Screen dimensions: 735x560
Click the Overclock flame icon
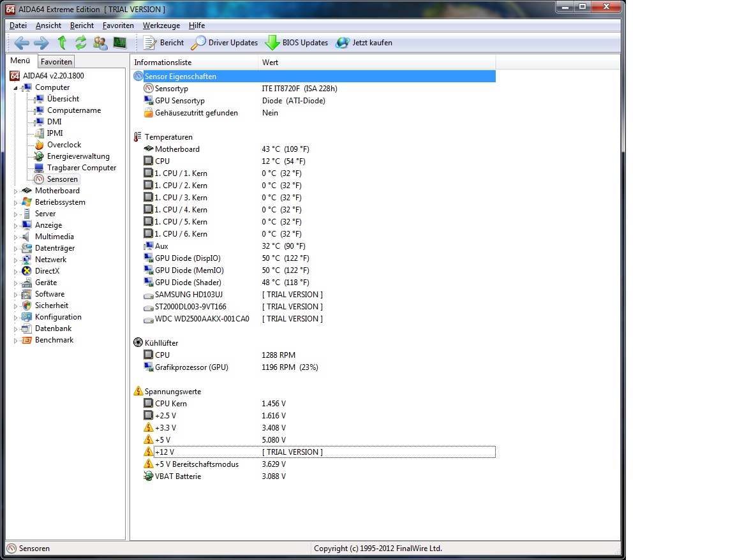(x=40, y=145)
